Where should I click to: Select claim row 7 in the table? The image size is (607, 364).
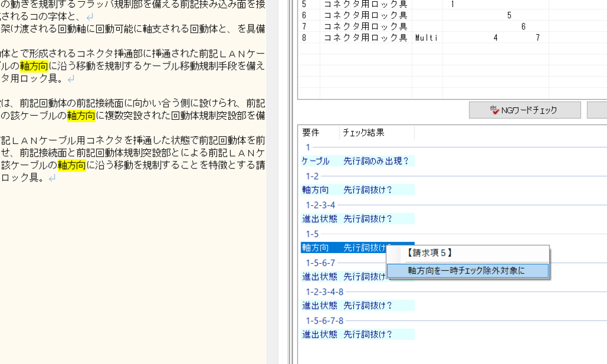point(366,27)
